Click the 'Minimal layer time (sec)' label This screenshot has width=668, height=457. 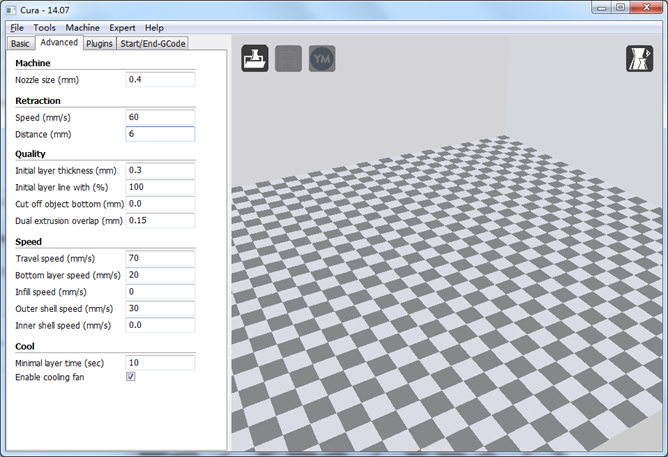(60, 363)
